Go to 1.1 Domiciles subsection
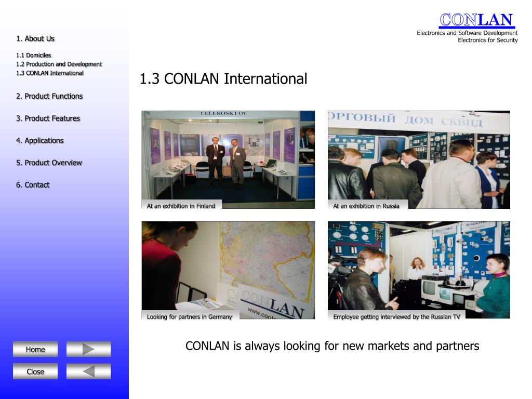This screenshot has width=532, height=399. (34, 55)
